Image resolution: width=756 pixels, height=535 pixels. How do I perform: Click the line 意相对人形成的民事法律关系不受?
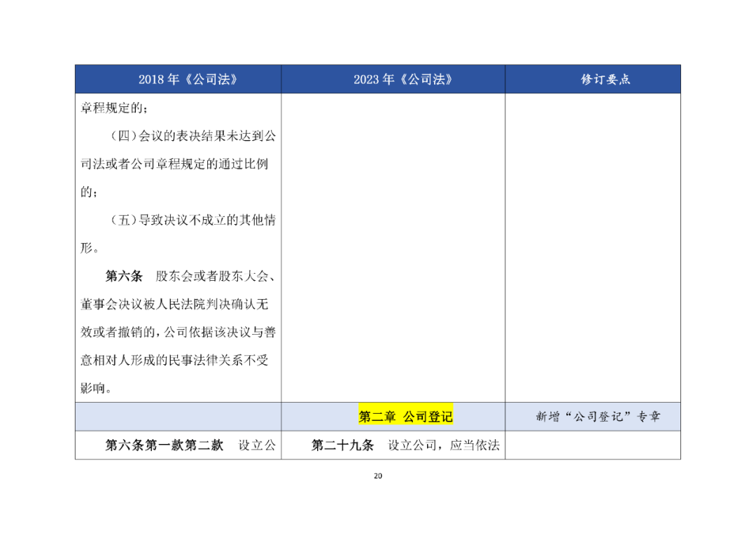[174, 360]
